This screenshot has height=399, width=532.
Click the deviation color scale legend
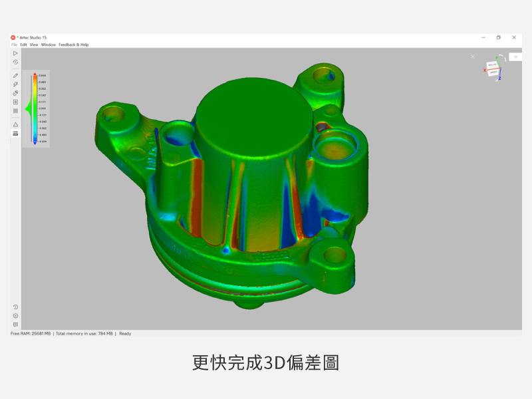(35, 110)
